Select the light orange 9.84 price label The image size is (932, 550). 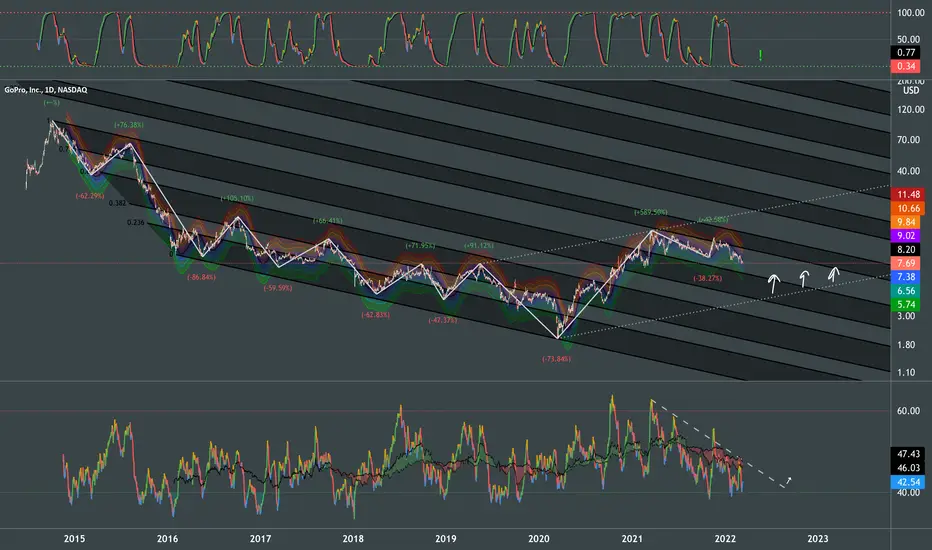[906, 222]
